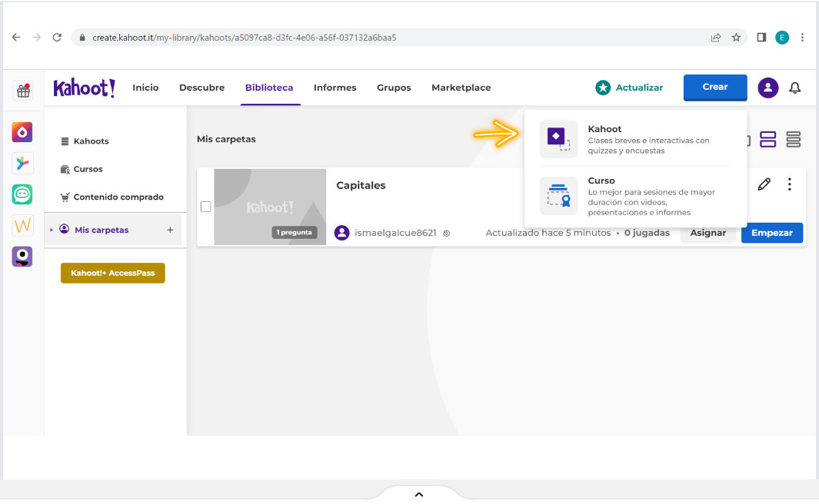The height and width of the screenshot is (504, 819).
Task: Click the Kahoot!+ AccessPass button
Action: pos(113,273)
